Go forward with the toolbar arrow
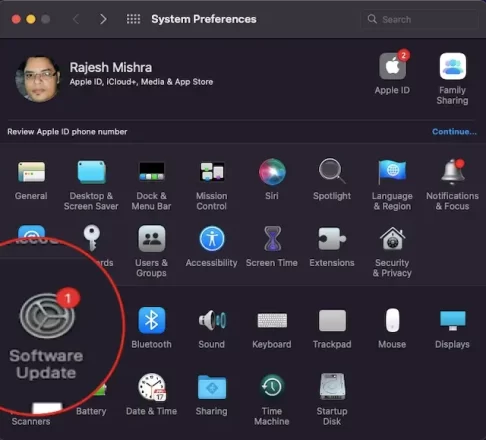This screenshot has height=440, width=486. [x=103, y=19]
